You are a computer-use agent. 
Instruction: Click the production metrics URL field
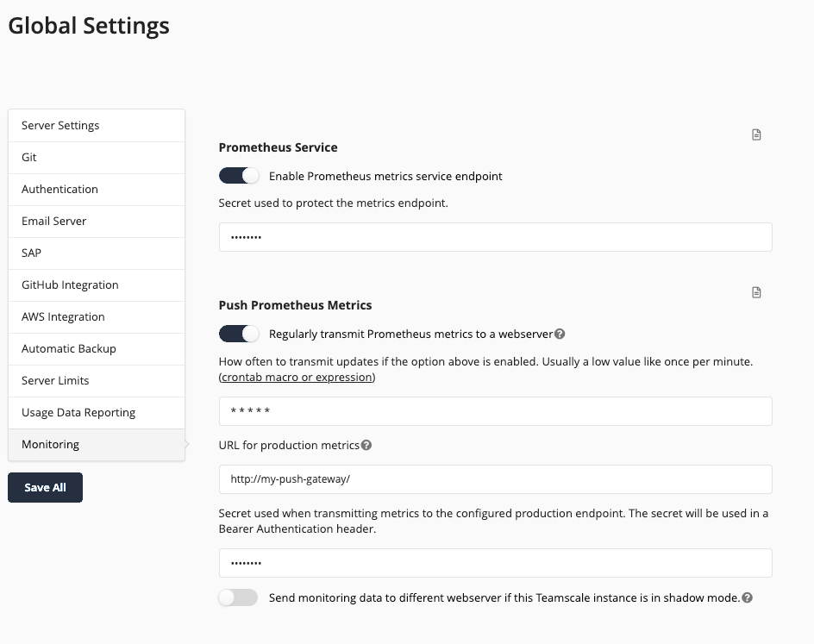[495, 479]
